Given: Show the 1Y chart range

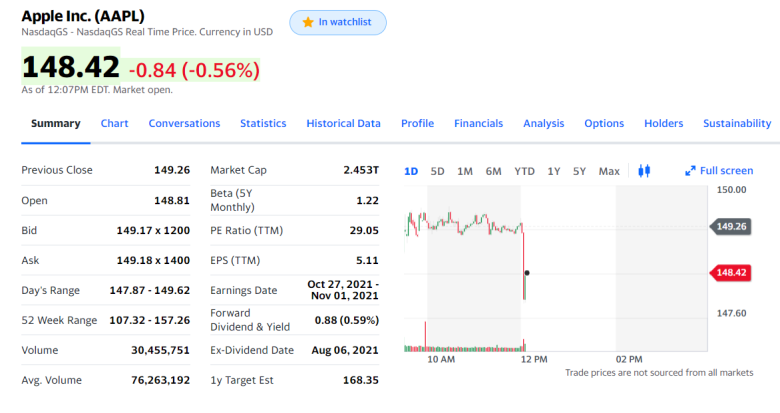Looking at the screenshot, I should (x=554, y=171).
